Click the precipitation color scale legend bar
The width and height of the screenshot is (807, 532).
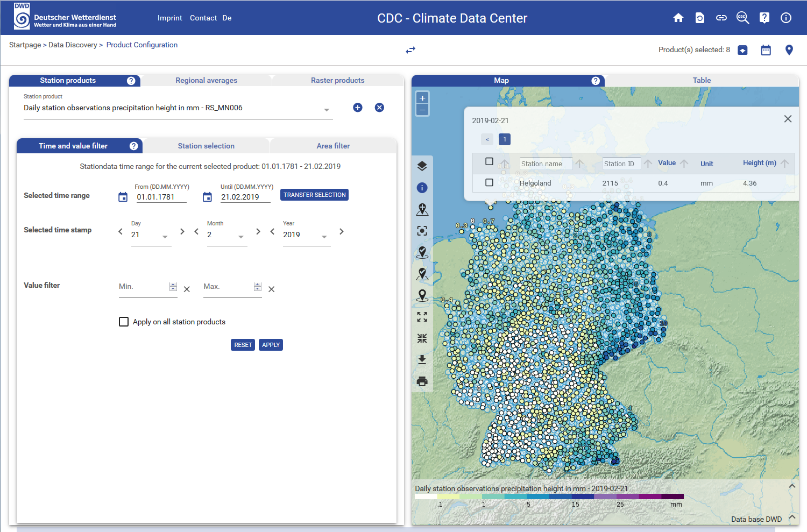(x=549, y=496)
